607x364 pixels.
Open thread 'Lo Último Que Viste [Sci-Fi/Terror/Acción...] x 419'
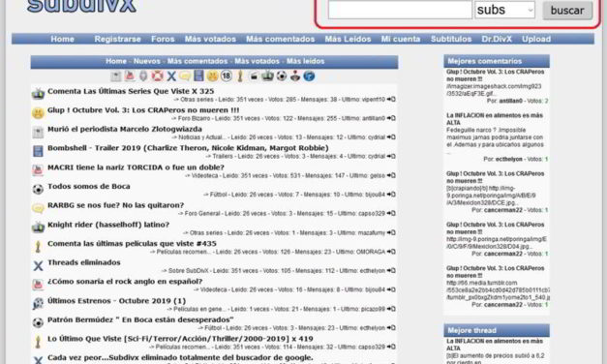point(180,339)
